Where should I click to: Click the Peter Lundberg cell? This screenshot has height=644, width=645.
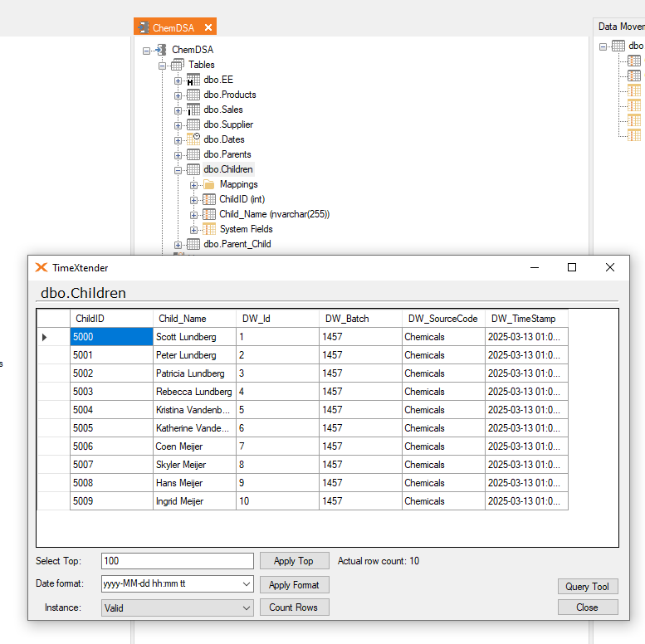[194, 355]
